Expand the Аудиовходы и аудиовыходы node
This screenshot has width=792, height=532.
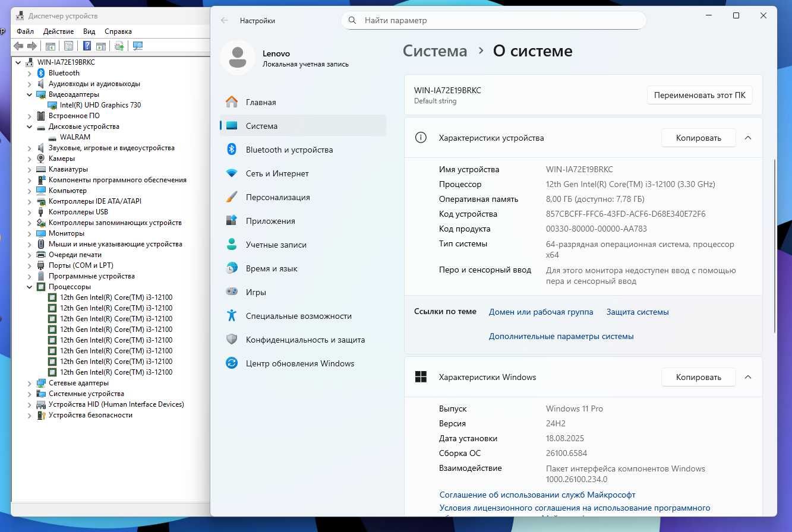point(30,84)
